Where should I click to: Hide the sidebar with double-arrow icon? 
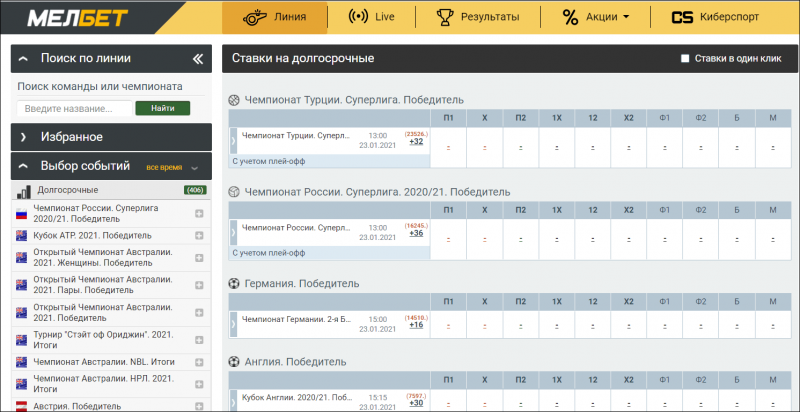point(198,59)
